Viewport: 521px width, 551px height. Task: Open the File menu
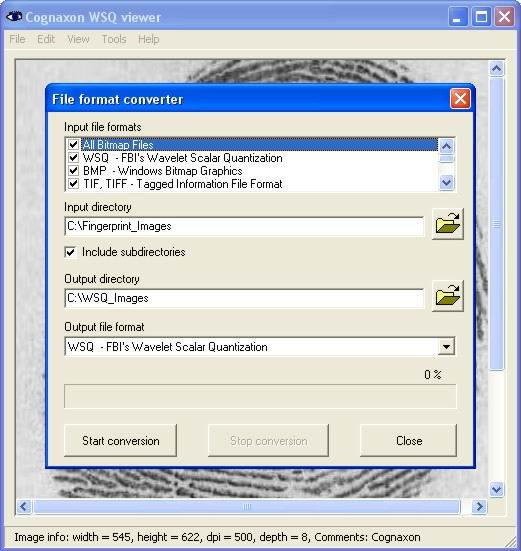tap(17, 39)
